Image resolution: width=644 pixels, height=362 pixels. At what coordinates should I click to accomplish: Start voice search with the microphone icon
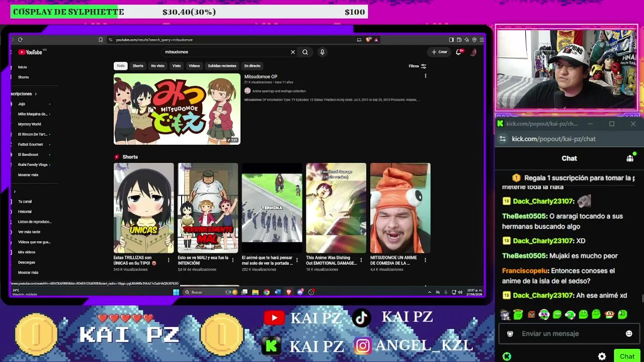[x=322, y=52]
